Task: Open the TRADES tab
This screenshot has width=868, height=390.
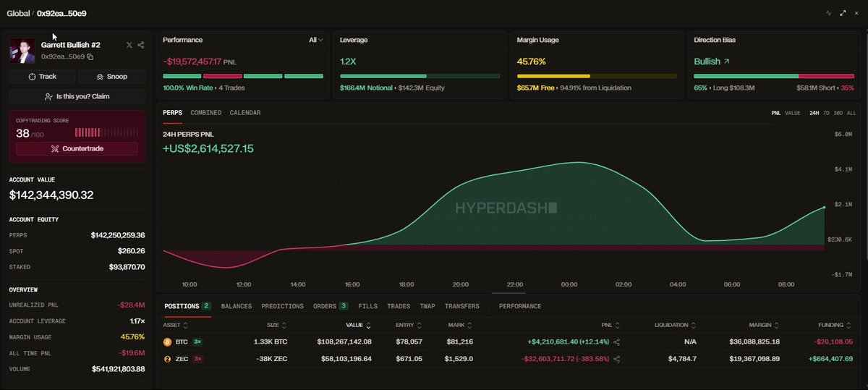Action: click(x=399, y=306)
